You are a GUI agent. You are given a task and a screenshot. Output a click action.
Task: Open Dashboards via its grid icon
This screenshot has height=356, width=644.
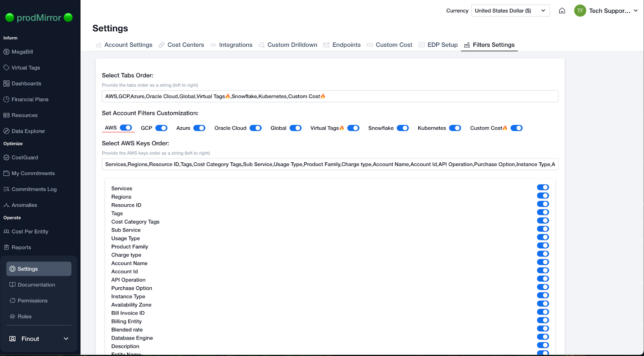(x=6, y=84)
